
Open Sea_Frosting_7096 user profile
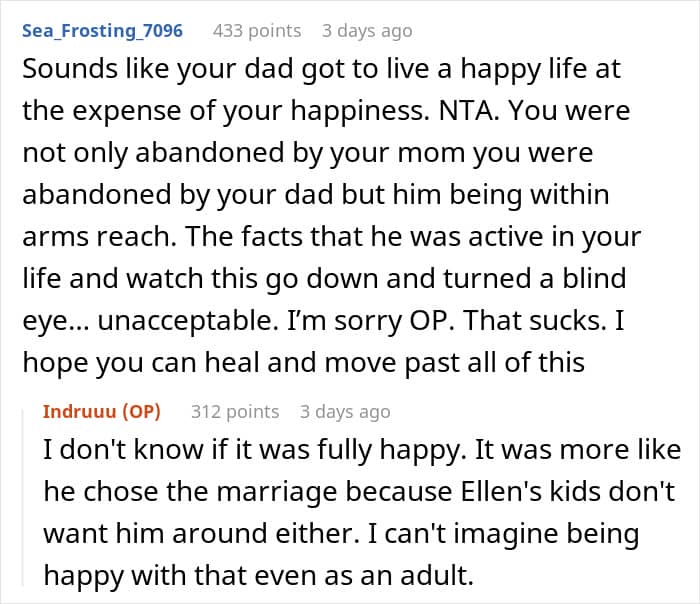click(x=103, y=30)
